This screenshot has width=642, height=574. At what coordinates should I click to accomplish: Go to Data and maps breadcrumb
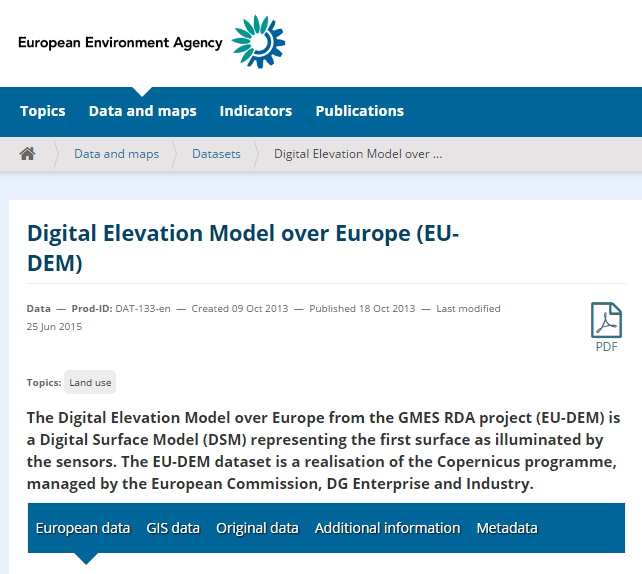[x=117, y=154]
